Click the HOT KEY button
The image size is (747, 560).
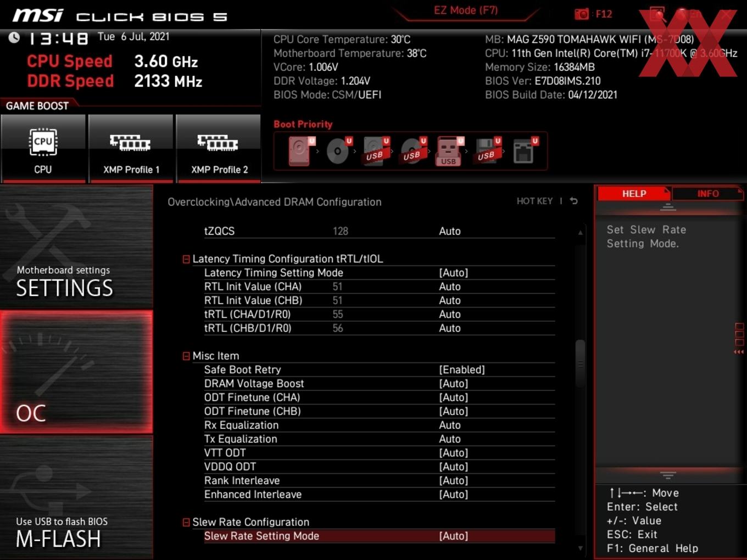[x=534, y=201]
